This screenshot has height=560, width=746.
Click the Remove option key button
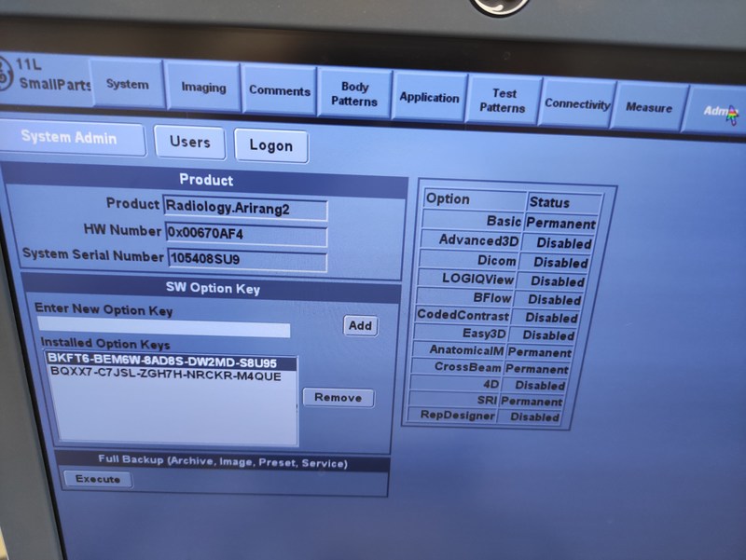pyautogui.click(x=338, y=398)
